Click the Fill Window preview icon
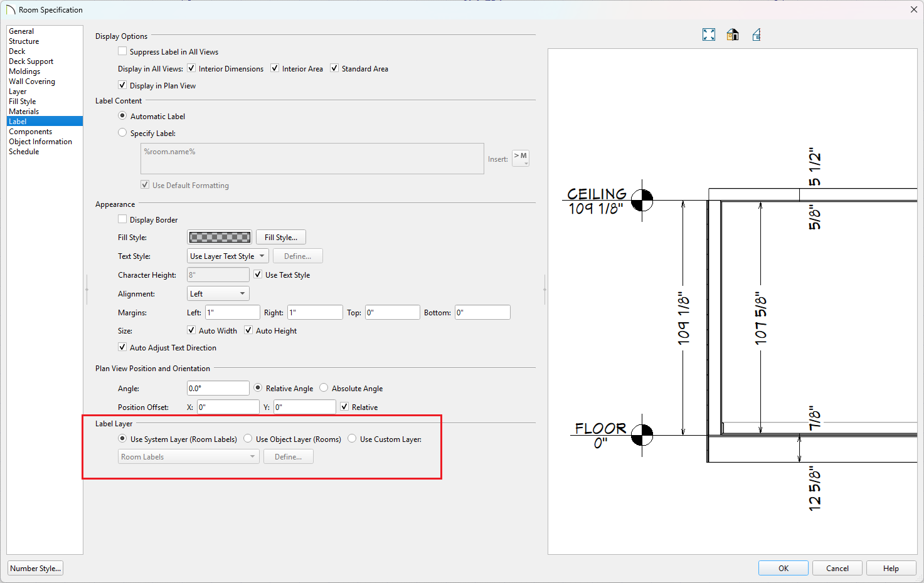 coord(709,35)
